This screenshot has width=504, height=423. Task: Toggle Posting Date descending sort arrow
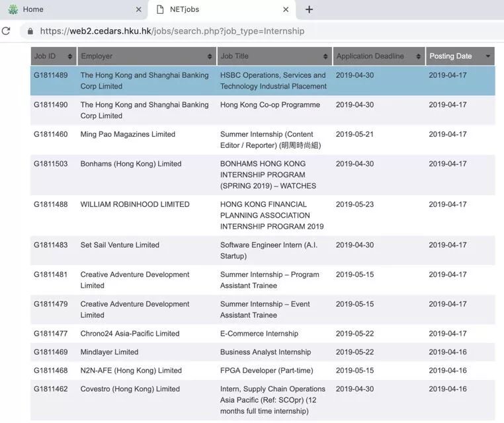click(x=488, y=56)
